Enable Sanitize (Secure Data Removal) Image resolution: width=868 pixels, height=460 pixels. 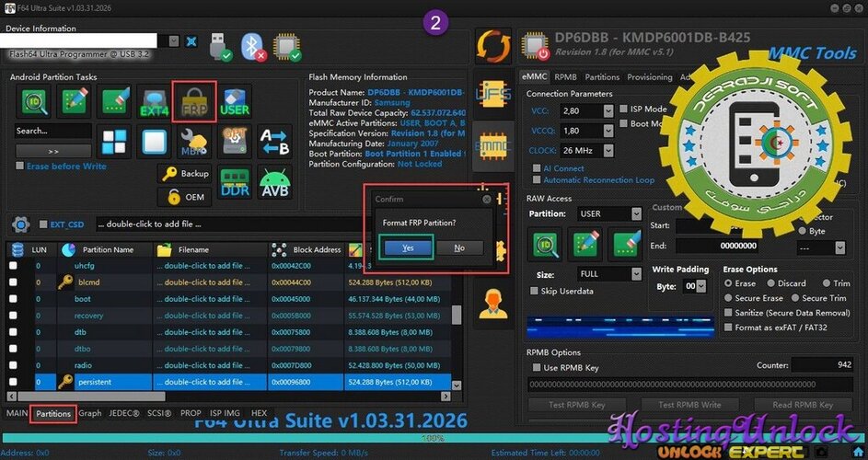[728, 313]
